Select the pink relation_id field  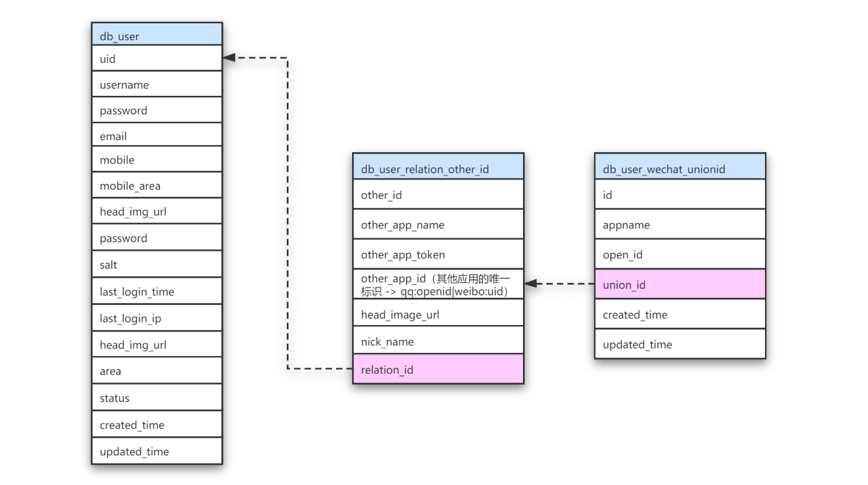pos(438,370)
